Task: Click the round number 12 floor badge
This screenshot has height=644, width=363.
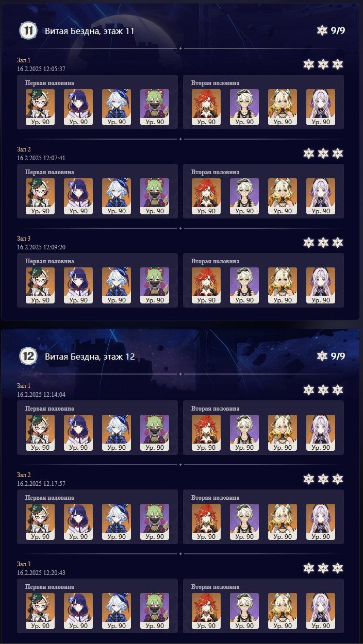Action: tap(28, 356)
